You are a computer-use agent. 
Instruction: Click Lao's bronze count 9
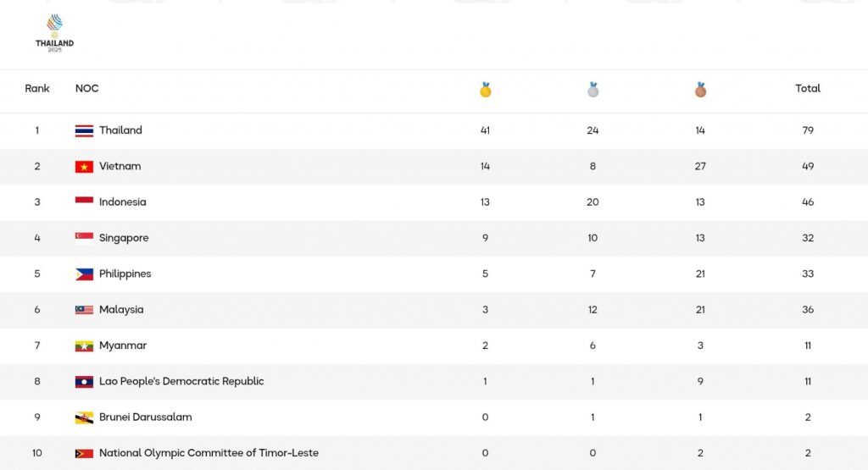(x=700, y=382)
